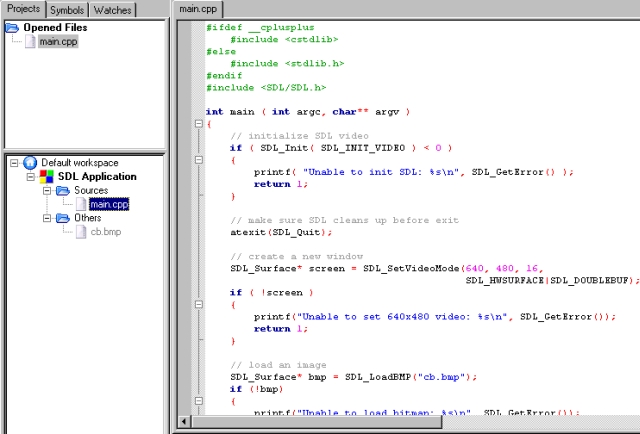Click the Opened Files folder icon
This screenshot has height=434, width=640.
[12, 27]
